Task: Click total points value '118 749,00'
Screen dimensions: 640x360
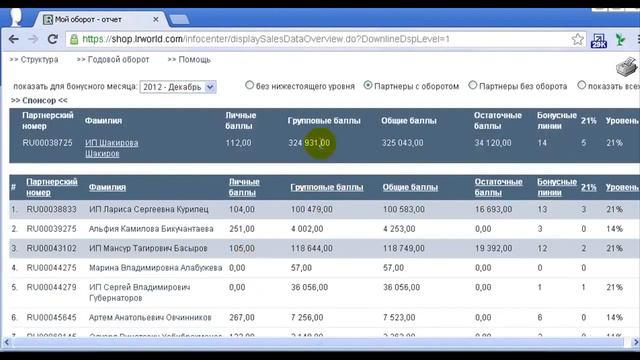Action: 404,248
